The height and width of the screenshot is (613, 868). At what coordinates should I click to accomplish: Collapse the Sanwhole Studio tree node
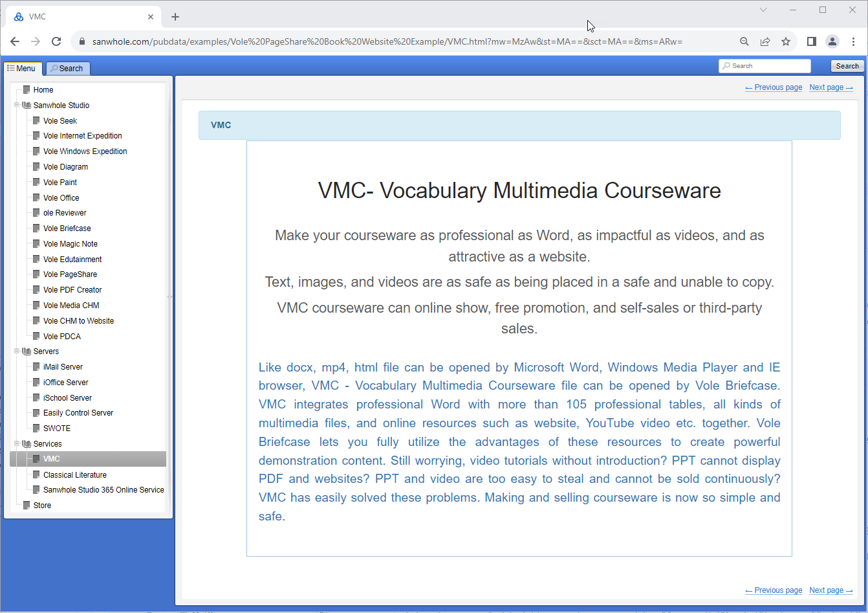(16, 105)
